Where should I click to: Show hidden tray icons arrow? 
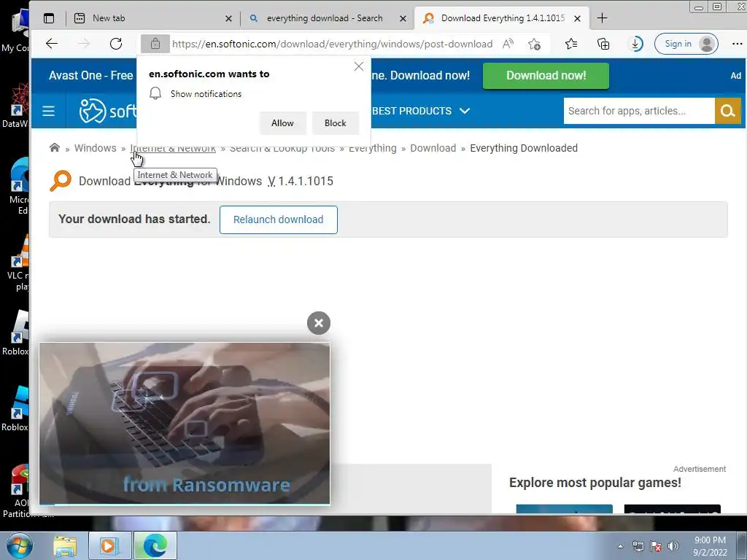[620, 546]
